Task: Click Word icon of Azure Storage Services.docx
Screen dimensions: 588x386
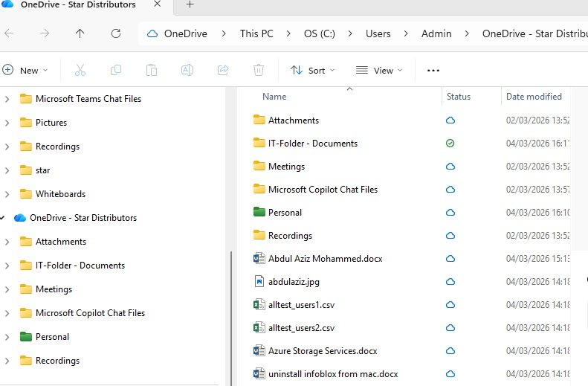Action: pos(259,351)
